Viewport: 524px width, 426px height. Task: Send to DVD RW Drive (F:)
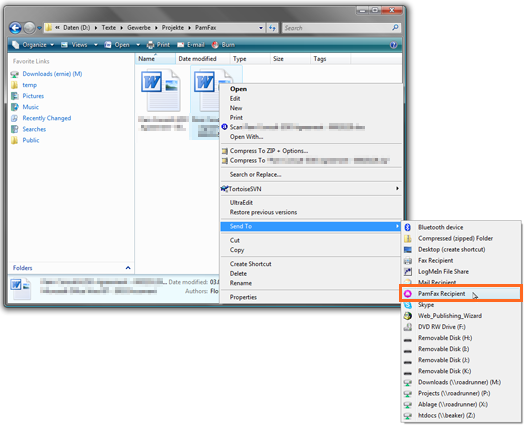[x=461, y=327]
